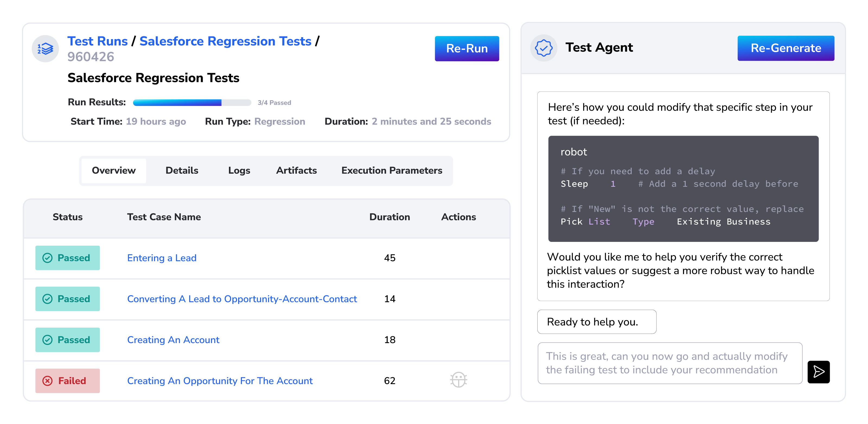Click the duration value 62
This screenshot has height=424, width=868.
click(390, 381)
